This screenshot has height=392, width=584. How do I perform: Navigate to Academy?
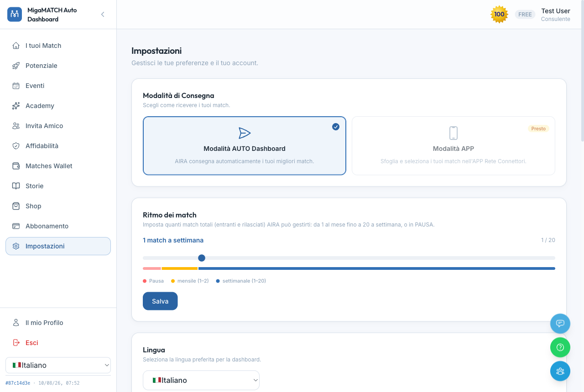[x=58, y=106]
